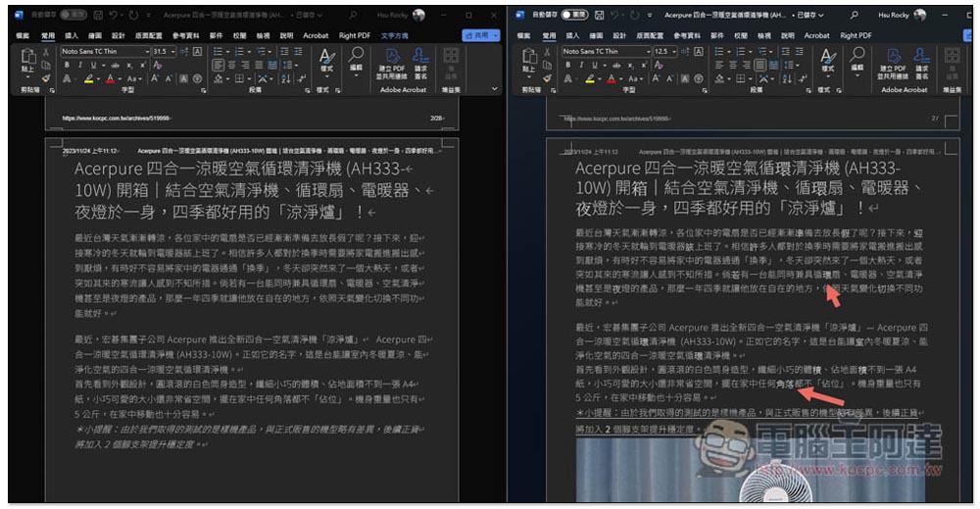Viewport: 980px width, 509px height.
Task: Toggle Underline in left window ribbon
Action: coord(94,65)
